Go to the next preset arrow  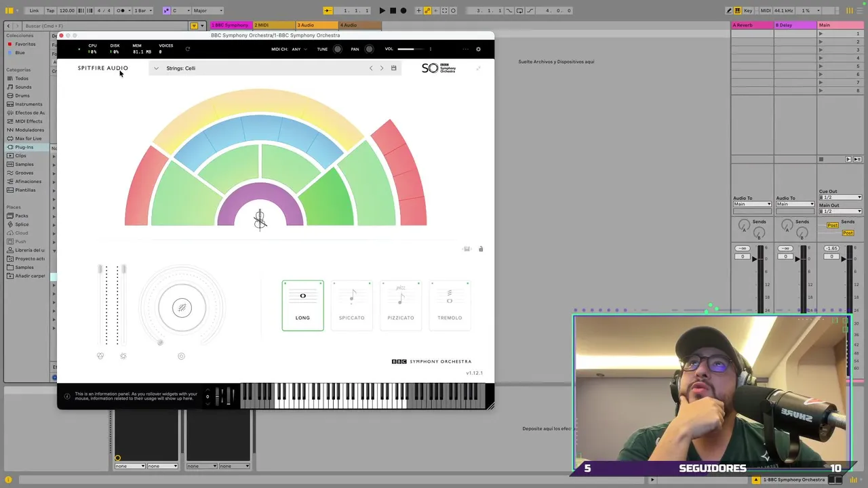coord(382,68)
